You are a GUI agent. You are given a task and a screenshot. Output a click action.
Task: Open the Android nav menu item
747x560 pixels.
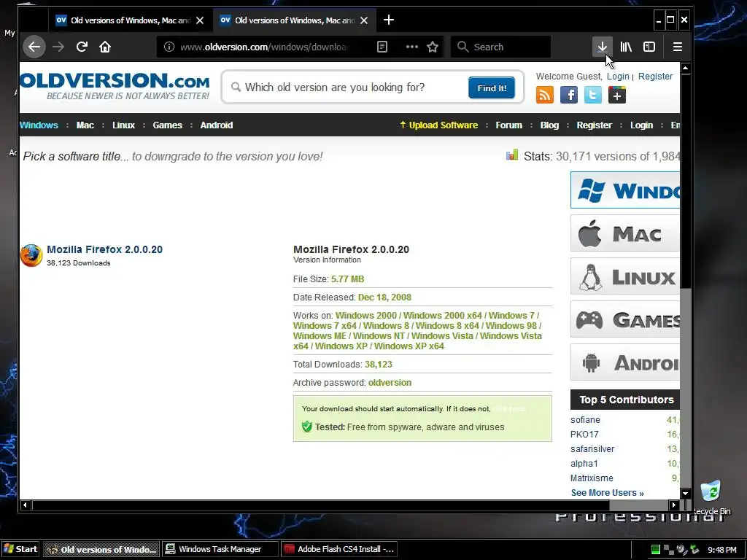tap(216, 125)
